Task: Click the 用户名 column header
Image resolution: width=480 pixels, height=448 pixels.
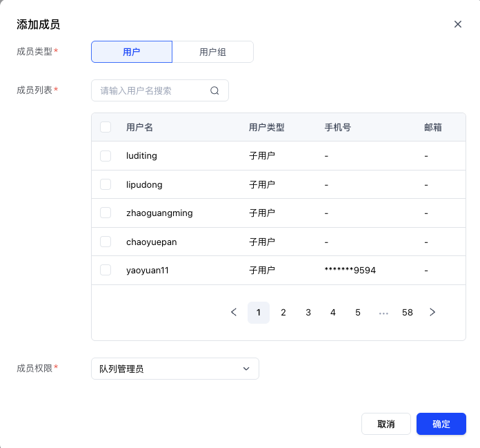Action: click(139, 127)
